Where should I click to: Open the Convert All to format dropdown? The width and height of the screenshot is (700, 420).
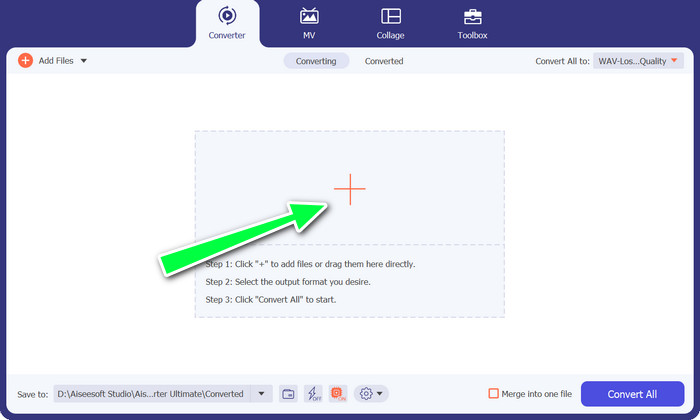638,61
